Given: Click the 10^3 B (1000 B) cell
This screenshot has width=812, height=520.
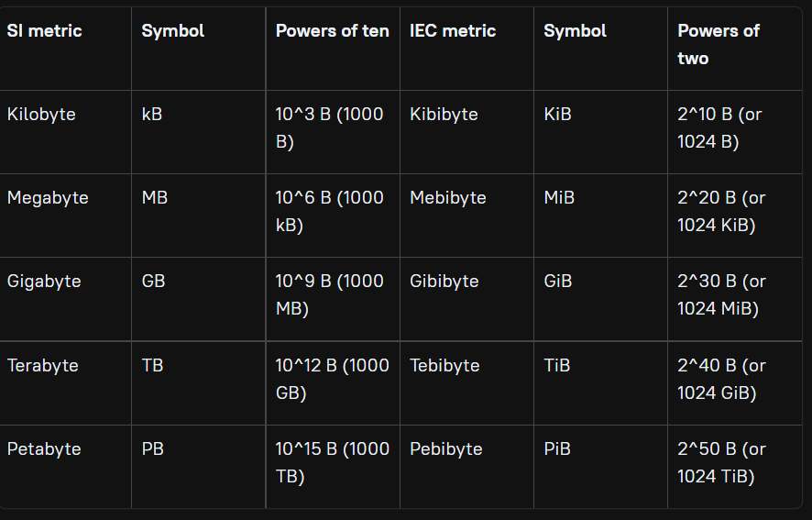Looking at the screenshot, I should 333,132.
